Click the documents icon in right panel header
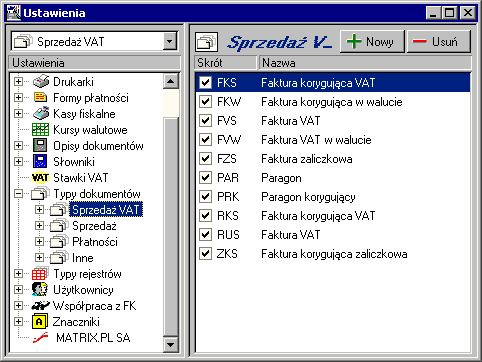Image resolution: width=482 pixels, height=362 pixels. coord(207,42)
